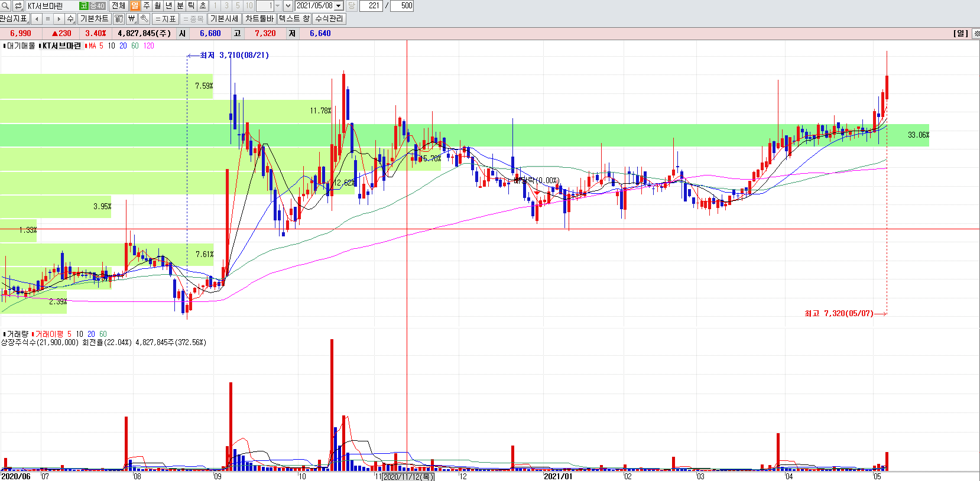Toggle the 차트툴바 button
The width and height of the screenshot is (980, 481).
click(259, 19)
